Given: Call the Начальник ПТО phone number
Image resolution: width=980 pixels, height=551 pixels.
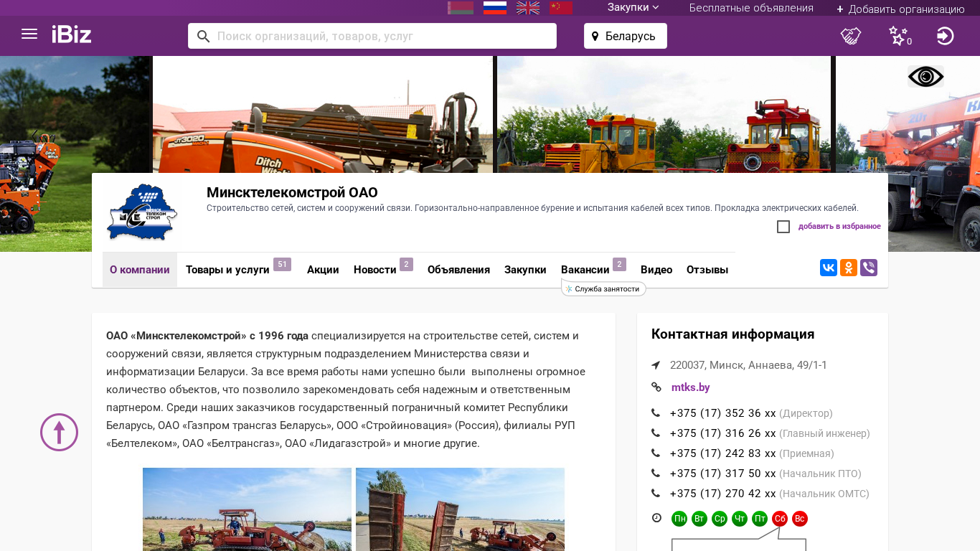Looking at the screenshot, I should coord(722,474).
